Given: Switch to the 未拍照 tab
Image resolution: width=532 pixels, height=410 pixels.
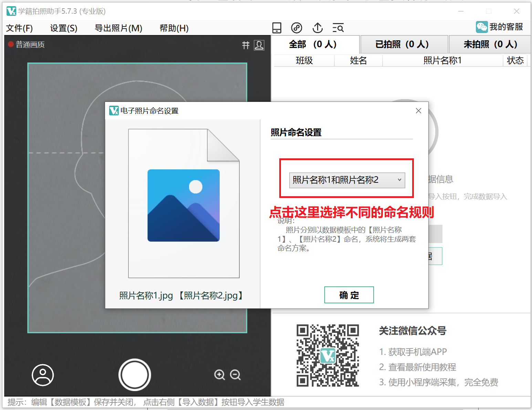Looking at the screenshot, I should point(490,44).
